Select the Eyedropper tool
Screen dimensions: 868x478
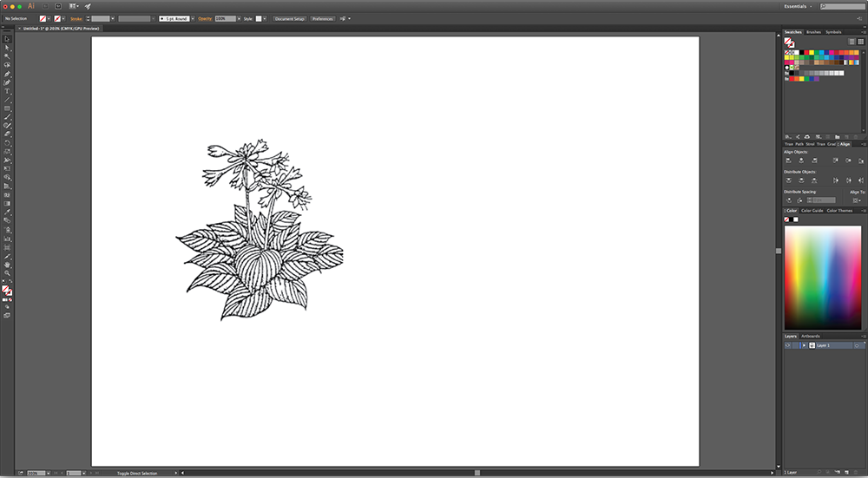pos(7,212)
